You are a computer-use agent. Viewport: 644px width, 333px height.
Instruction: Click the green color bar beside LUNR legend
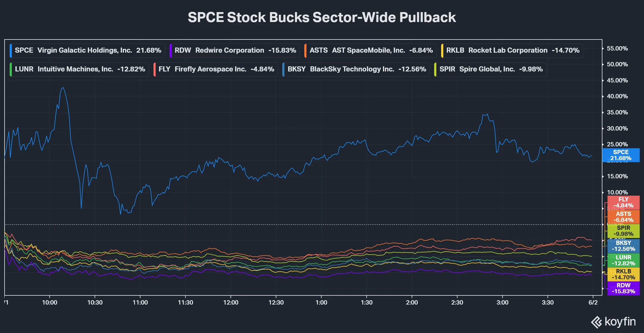point(10,69)
